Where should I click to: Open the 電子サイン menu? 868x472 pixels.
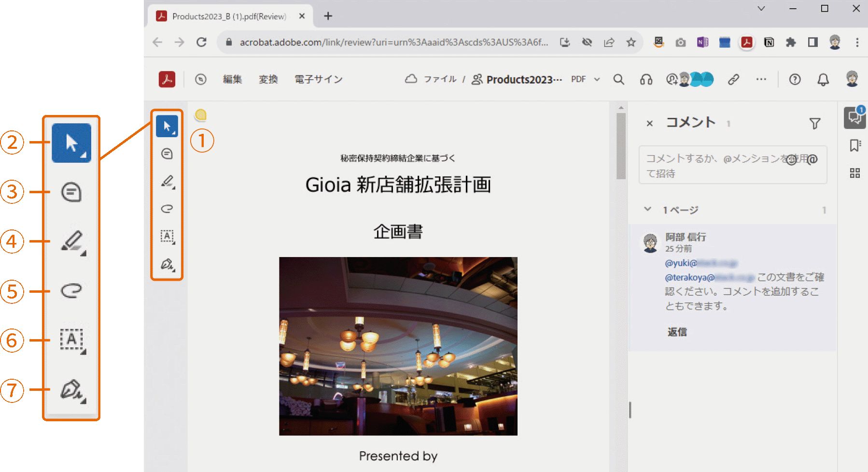(x=319, y=79)
